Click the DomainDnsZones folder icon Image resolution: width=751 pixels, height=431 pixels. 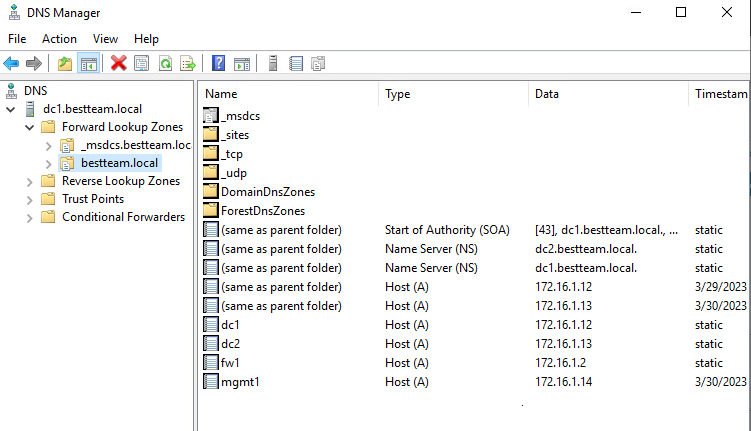[211, 192]
